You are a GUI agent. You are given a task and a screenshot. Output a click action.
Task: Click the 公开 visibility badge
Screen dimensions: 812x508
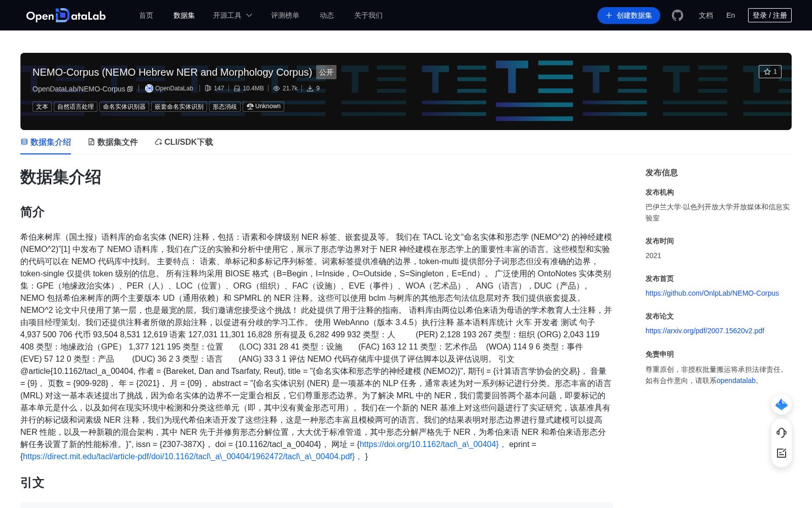(326, 72)
